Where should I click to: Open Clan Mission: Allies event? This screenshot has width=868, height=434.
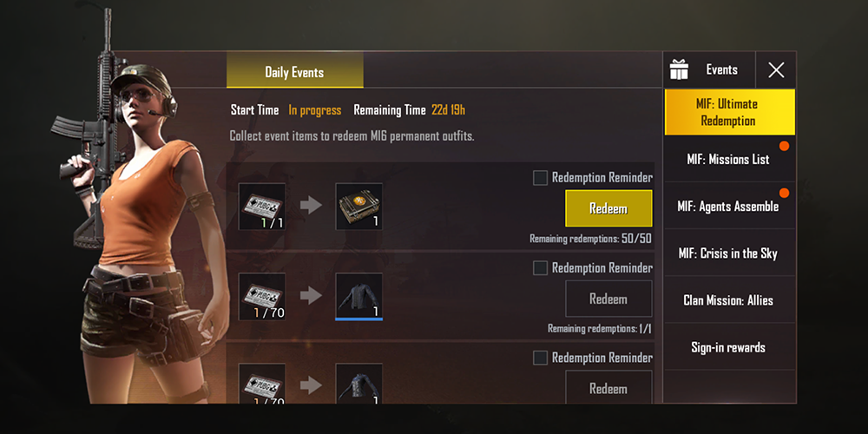pos(730,300)
